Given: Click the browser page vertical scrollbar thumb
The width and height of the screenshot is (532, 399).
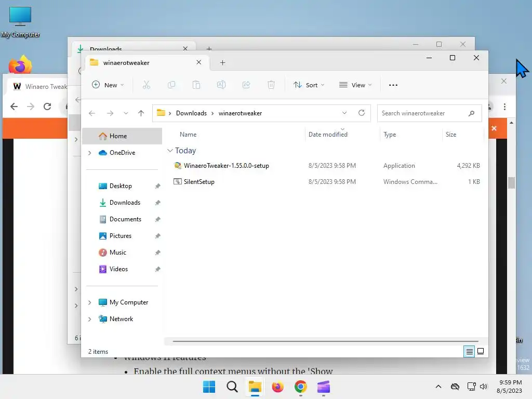Looking at the screenshot, I should (511, 183).
